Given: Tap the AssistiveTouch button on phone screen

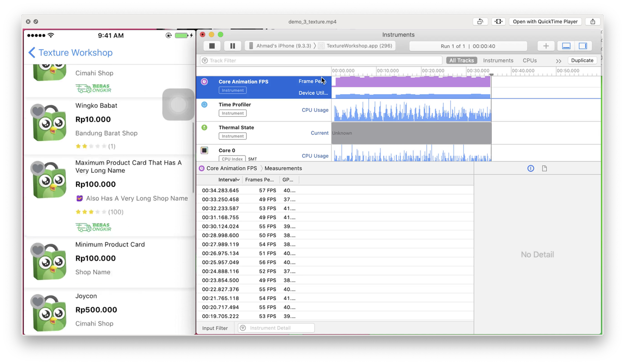Looking at the screenshot, I should coord(178,104).
